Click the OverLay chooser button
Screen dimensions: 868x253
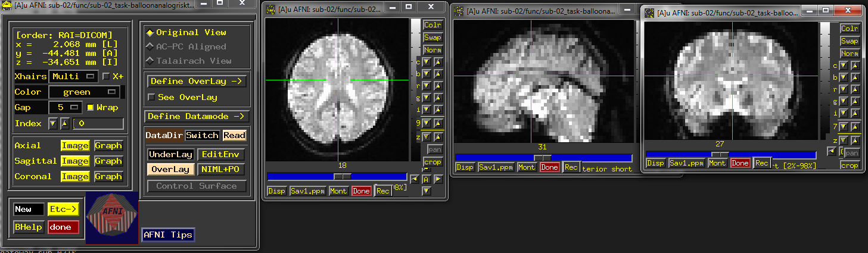pos(170,169)
